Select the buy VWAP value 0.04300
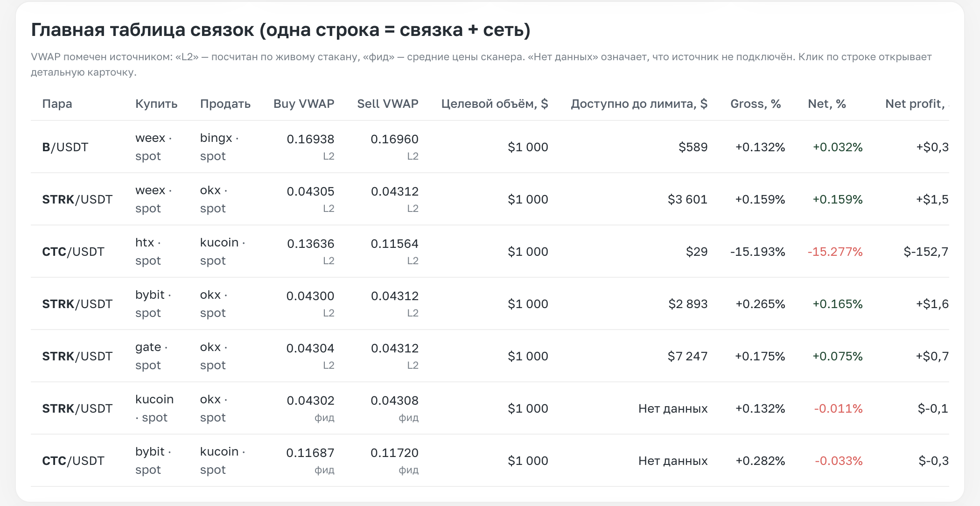Viewport: 980px width, 506px height. 310,296
